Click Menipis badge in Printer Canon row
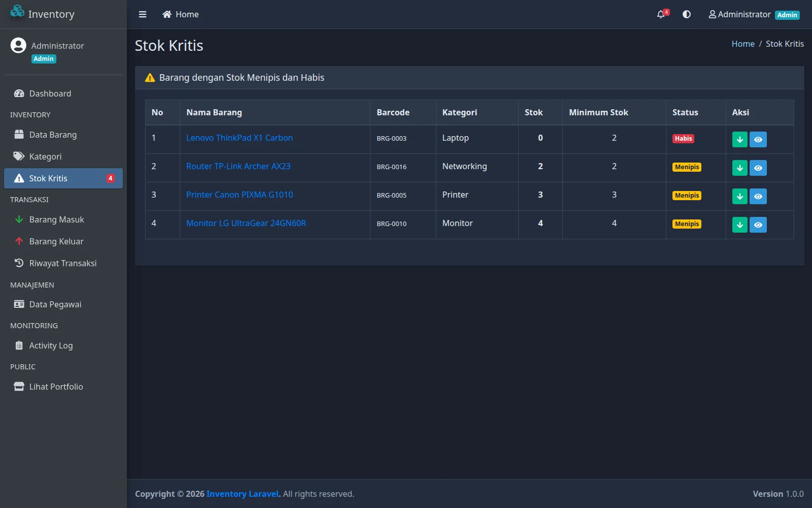Screen dimensions: 812x508 point(687,195)
